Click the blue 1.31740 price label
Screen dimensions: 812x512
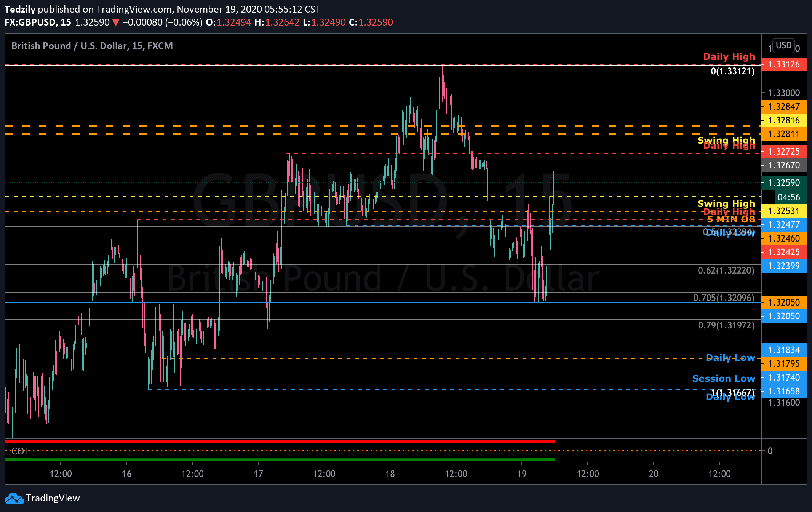pyautogui.click(x=783, y=378)
